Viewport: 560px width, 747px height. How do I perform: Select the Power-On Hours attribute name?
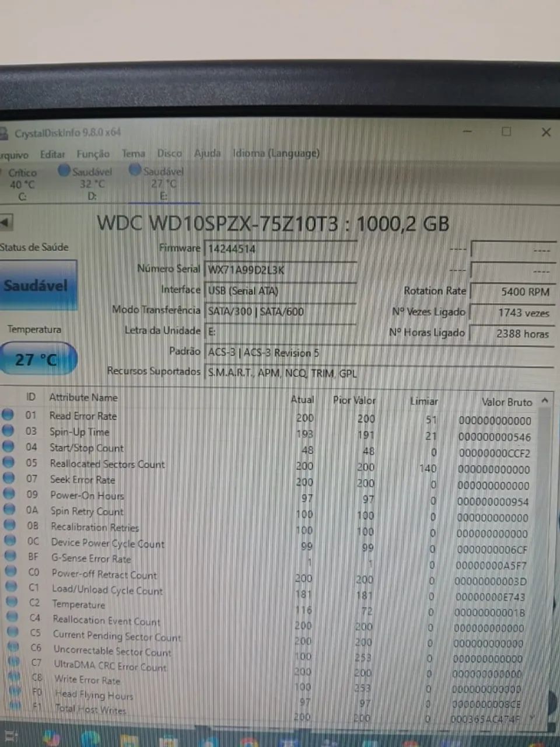87,495
